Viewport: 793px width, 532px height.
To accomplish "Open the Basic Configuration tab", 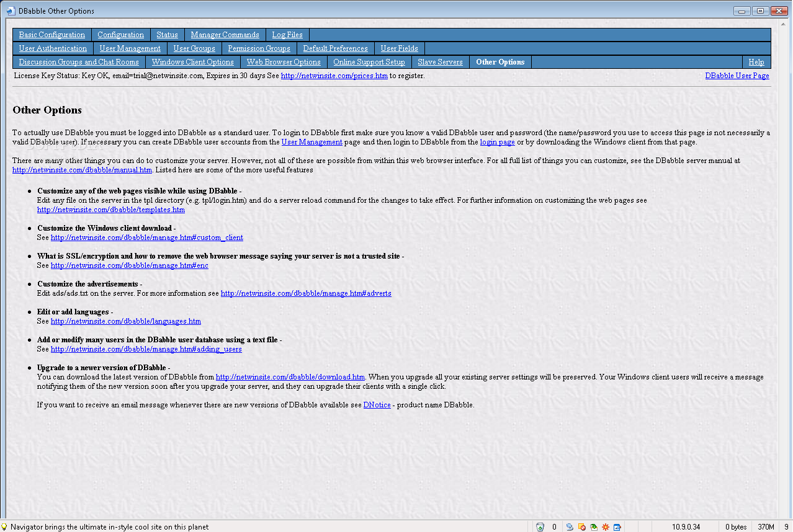I will (x=52, y=35).
